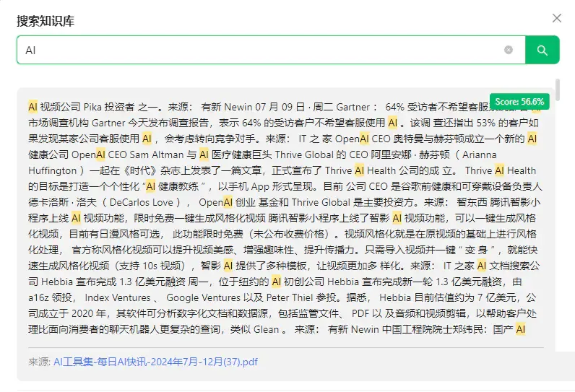575x392 pixels.
Task: Click the text '有新 Newin 中国工程院院士郑纬民'
Action: pos(405,329)
